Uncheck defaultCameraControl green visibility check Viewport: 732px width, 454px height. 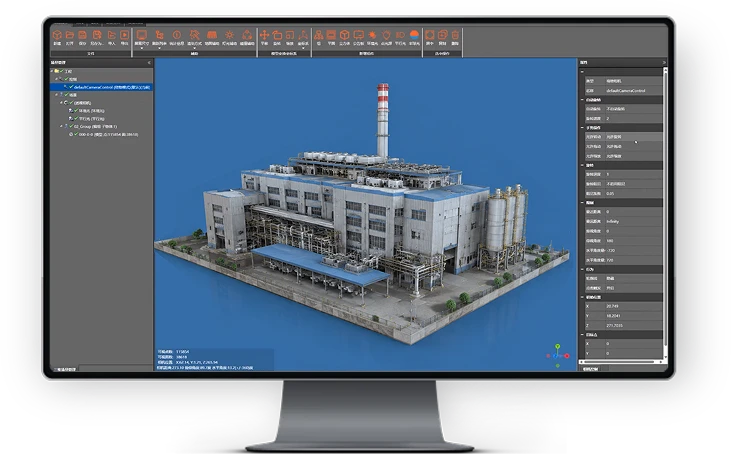[71, 87]
